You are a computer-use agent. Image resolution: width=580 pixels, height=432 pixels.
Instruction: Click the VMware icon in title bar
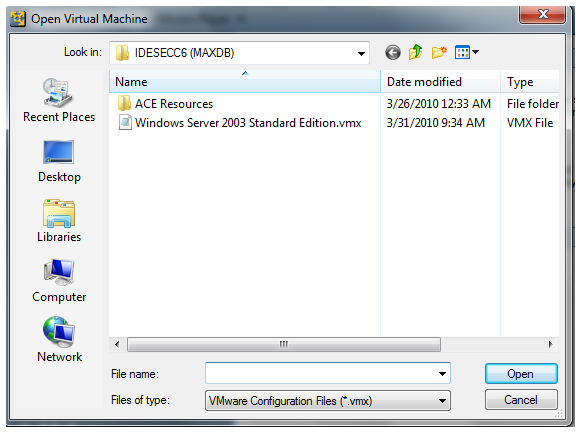click(x=18, y=18)
